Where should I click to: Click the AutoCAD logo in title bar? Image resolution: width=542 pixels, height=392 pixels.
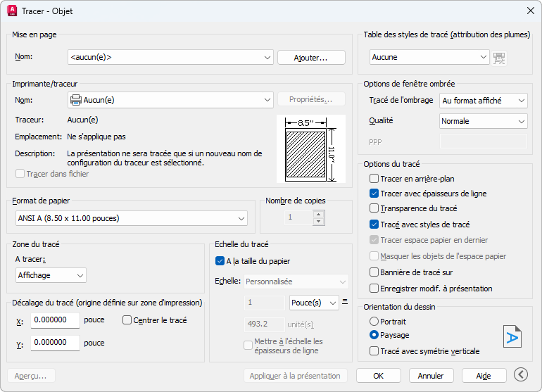coord(12,11)
